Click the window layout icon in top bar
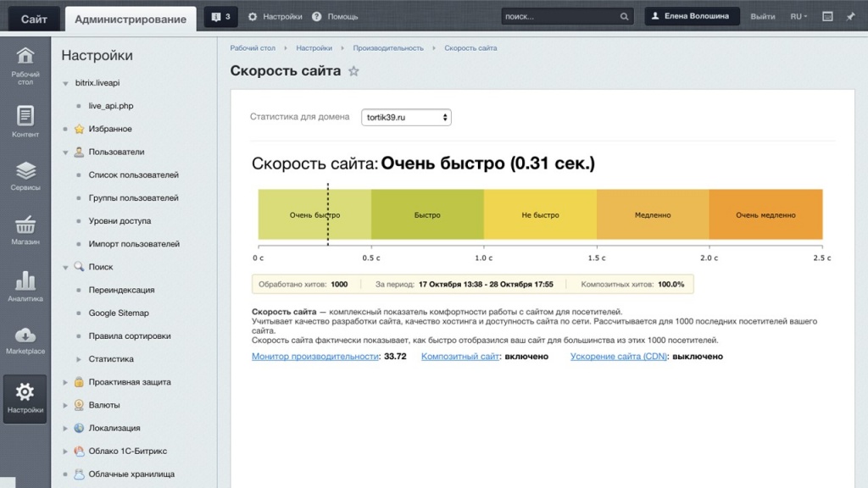Screen dimensions: 868x488 (x=827, y=17)
